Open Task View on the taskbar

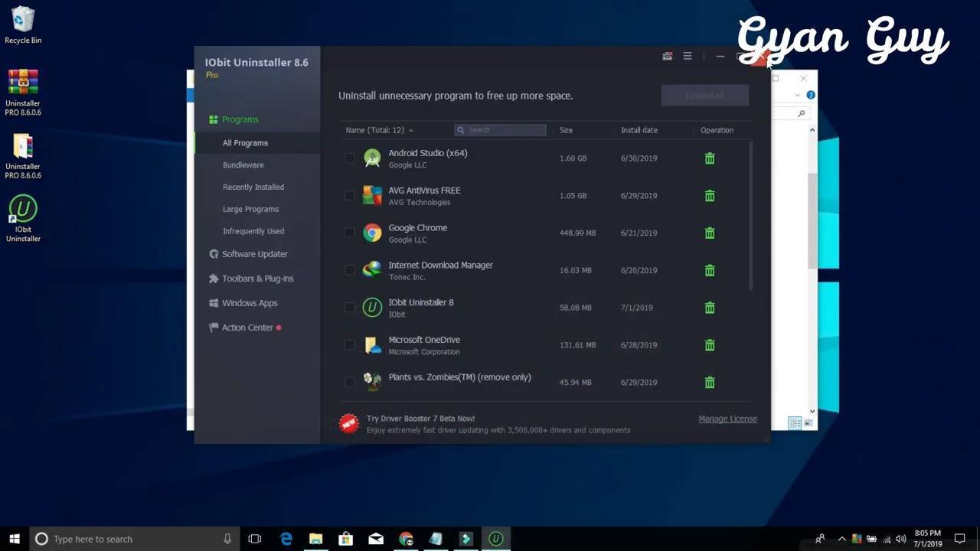255,539
